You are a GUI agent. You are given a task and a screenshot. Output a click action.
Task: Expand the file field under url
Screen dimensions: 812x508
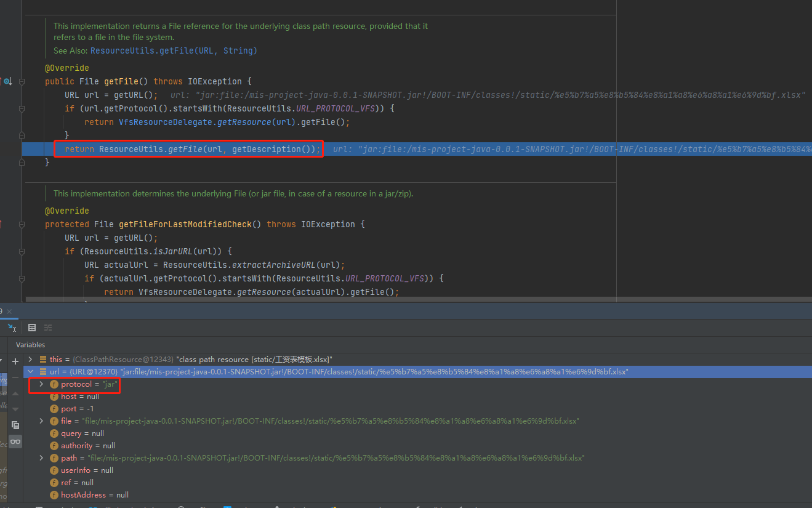point(41,421)
